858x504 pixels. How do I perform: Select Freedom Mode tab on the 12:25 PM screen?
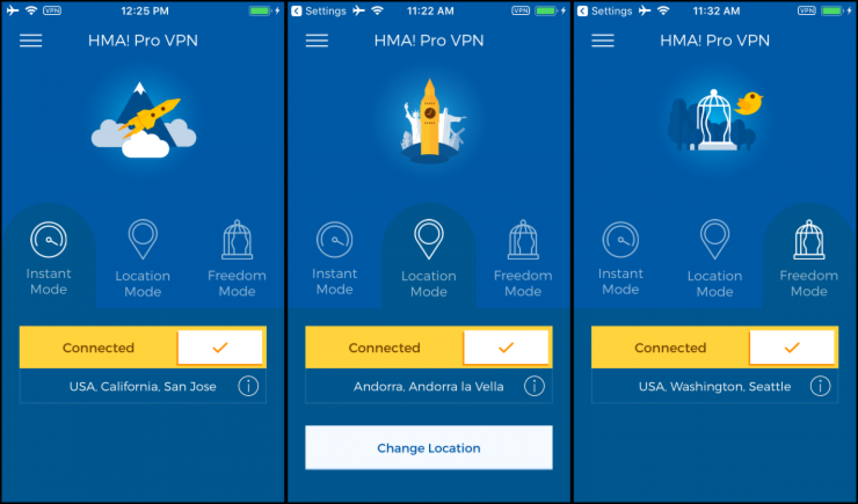[x=237, y=259]
